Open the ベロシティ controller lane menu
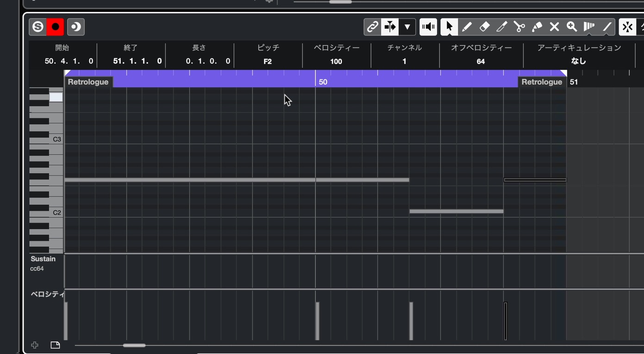 pos(47,294)
